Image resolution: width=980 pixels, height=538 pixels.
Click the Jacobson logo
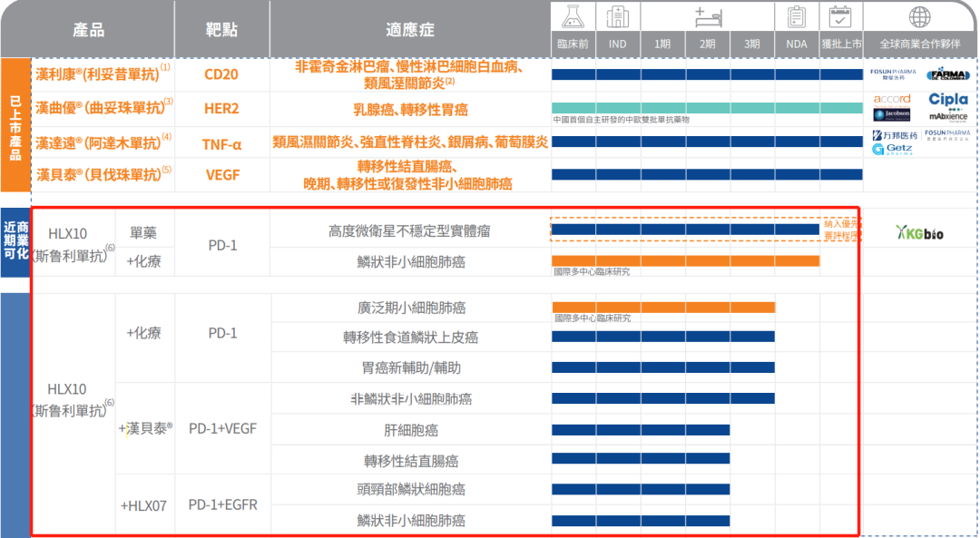pyautogui.click(x=892, y=115)
